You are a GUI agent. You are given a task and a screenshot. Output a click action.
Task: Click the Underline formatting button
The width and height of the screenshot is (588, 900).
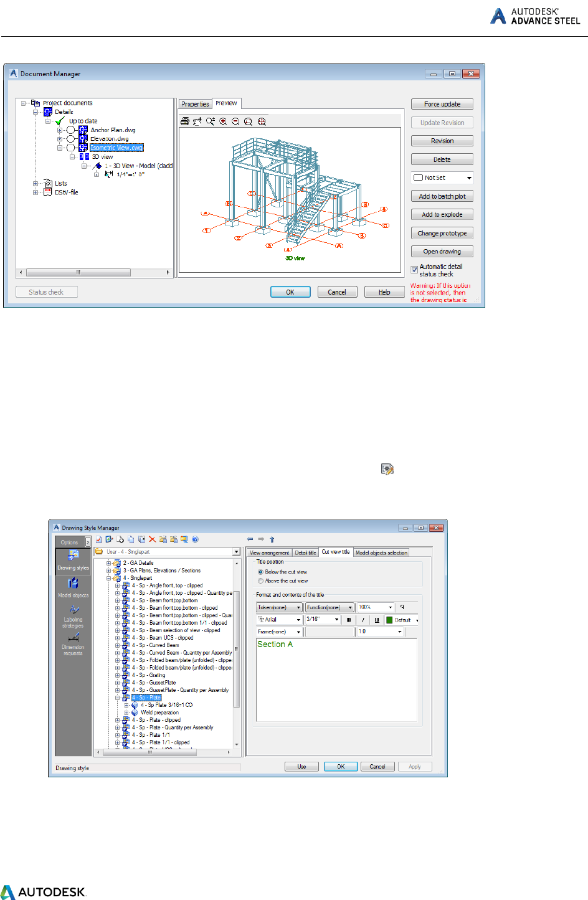pos(377,620)
